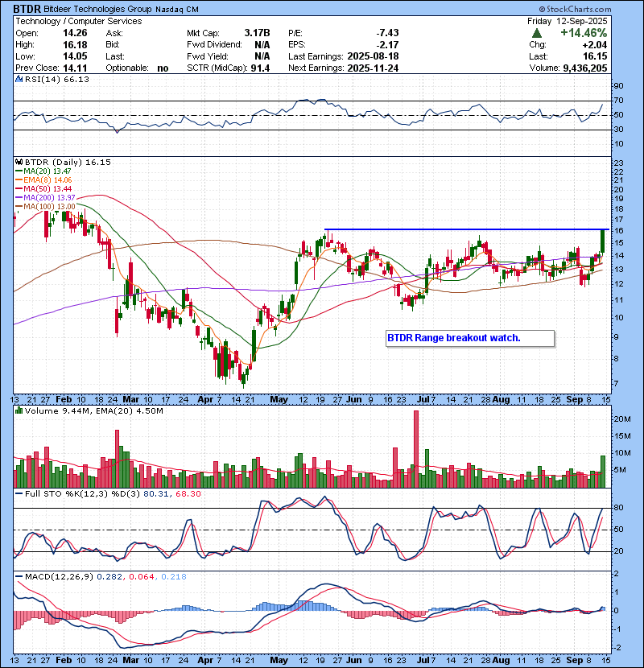Image resolution: width=644 pixels, height=668 pixels.
Task: Click the Volume value 9,436,205
Action: coord(585,68)
